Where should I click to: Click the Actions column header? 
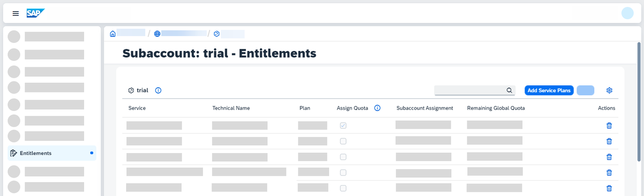click(x=606, y=108)
